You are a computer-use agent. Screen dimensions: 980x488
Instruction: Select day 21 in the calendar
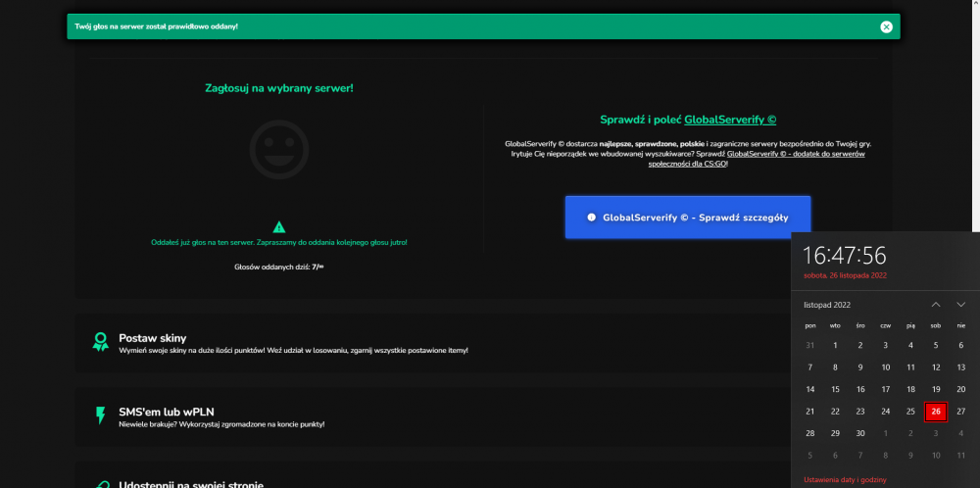(x=810, y=412)
